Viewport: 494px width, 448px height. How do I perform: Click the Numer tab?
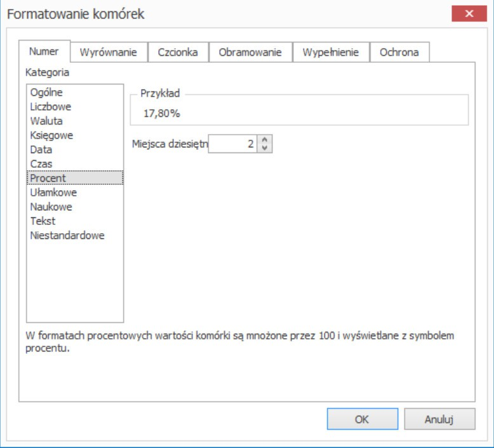point(44,51)
